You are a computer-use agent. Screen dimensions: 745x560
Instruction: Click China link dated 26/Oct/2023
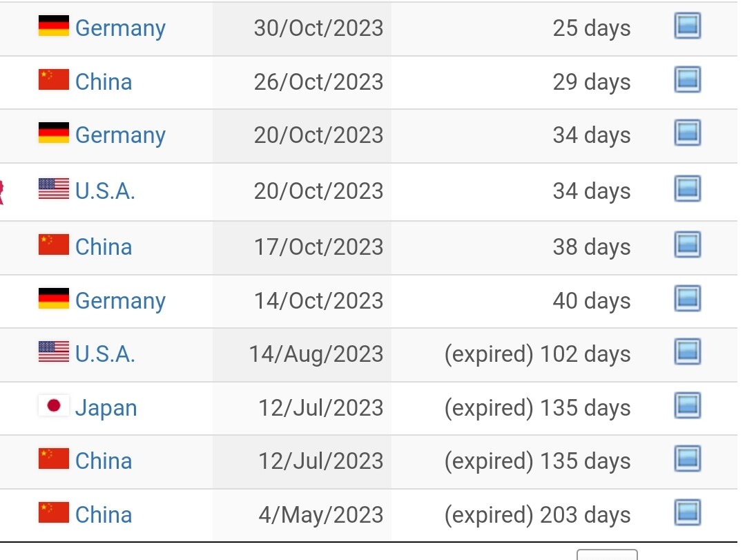click(104, 81)
